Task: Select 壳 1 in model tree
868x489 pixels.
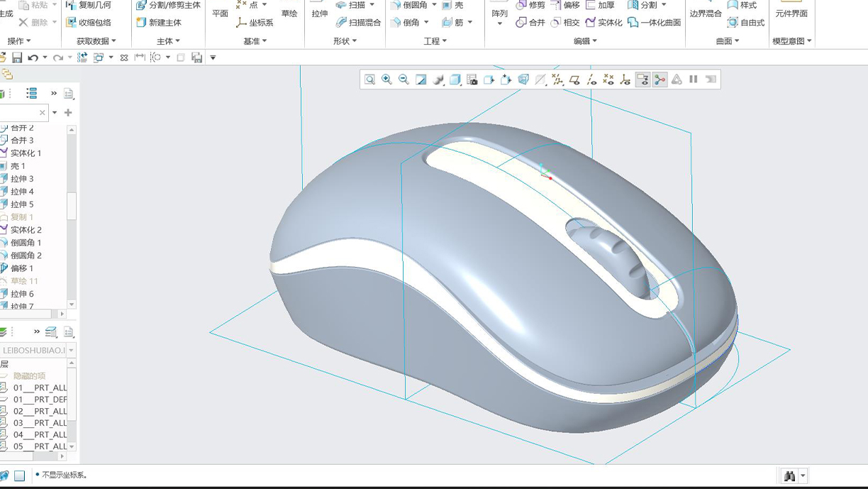Action: tap(14, 166)
